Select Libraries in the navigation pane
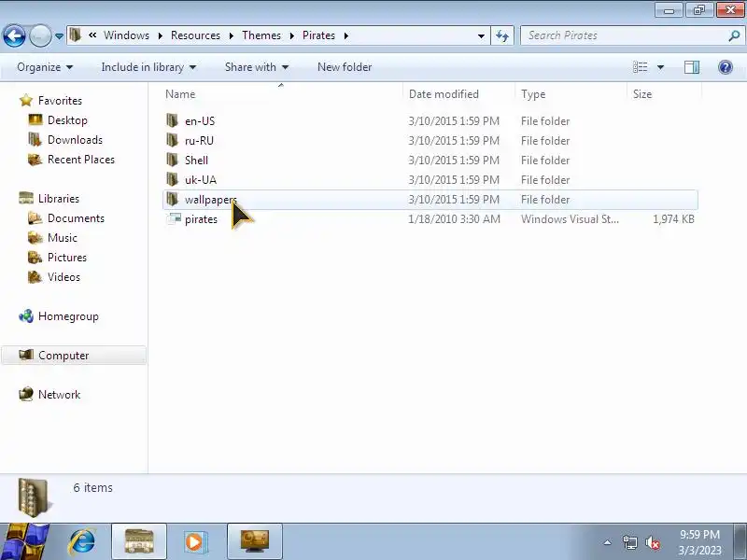Image resolution: width=747 pixels, height=560 pixels. (x=59, y=198)
